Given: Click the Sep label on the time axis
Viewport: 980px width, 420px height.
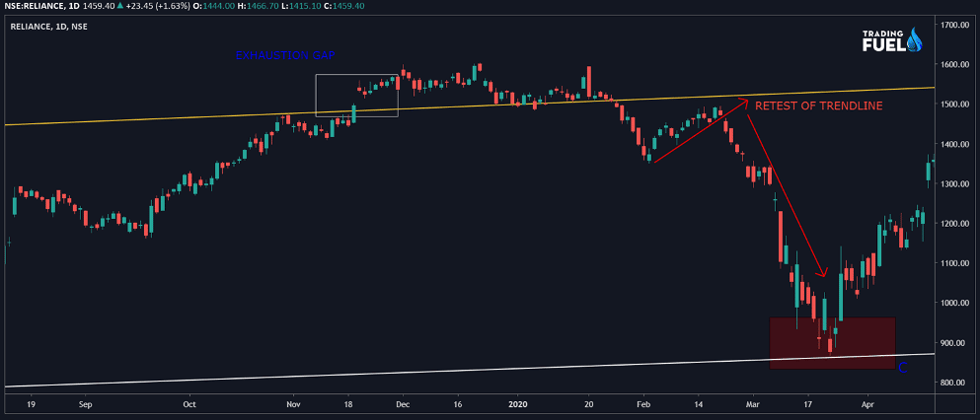Looking at the screenshot, I should (x=86, y=404).
